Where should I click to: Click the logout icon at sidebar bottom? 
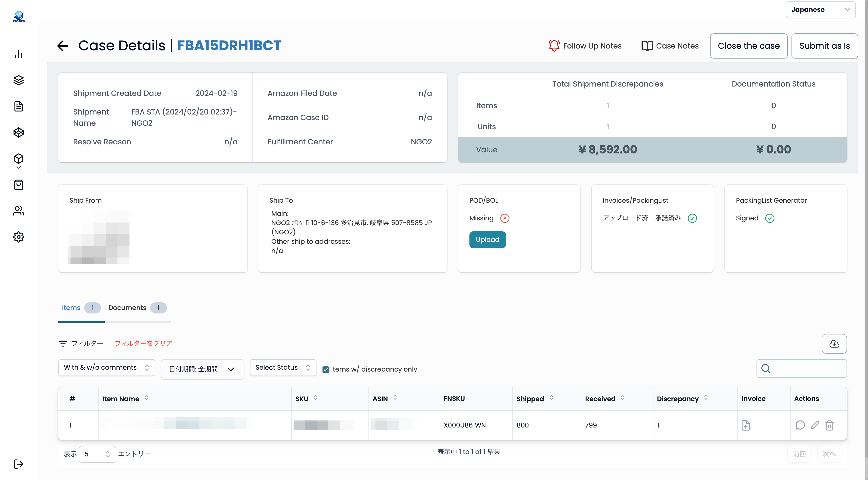pos(18,464)
